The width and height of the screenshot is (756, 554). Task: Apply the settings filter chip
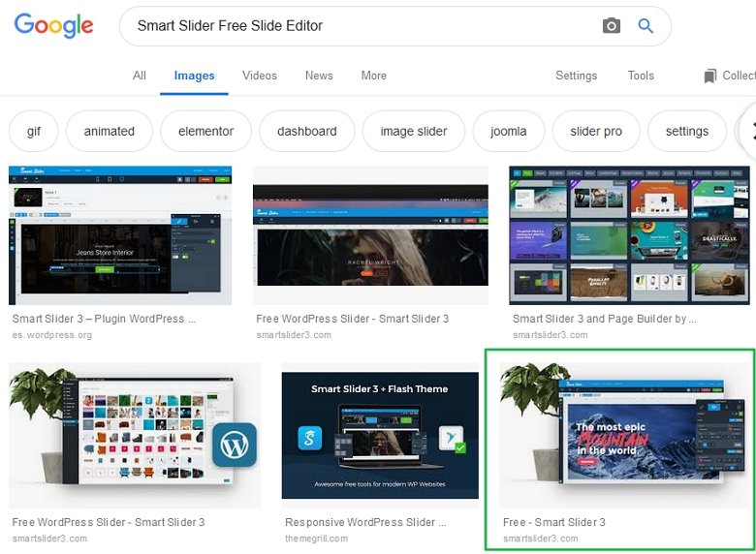pos(687,131)
